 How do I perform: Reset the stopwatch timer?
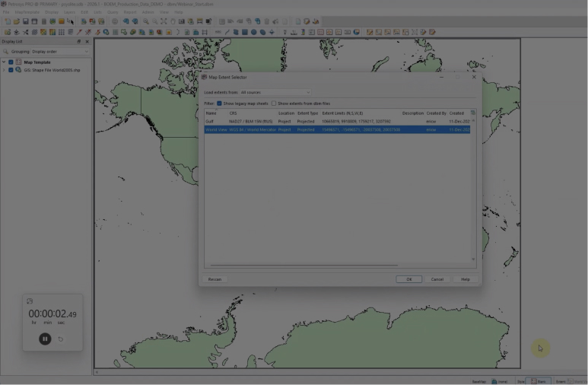61,339
